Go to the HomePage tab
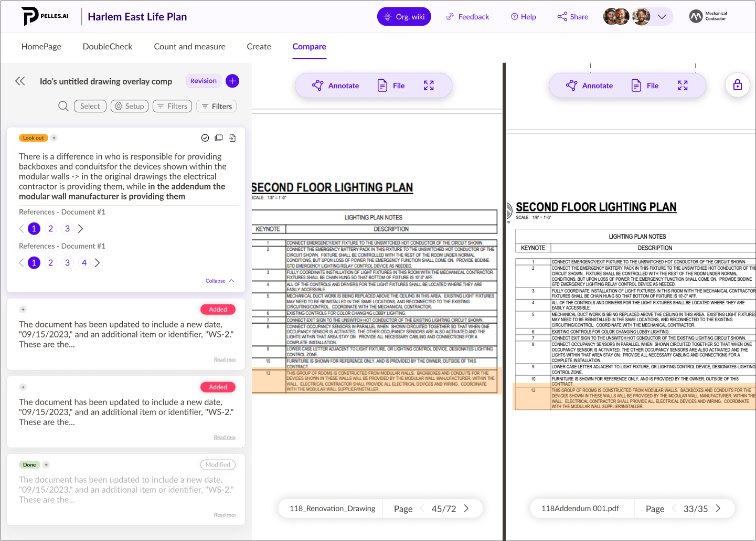Image resolution: width=756 pixels, height=541 pixels. [x=41, y=46]
